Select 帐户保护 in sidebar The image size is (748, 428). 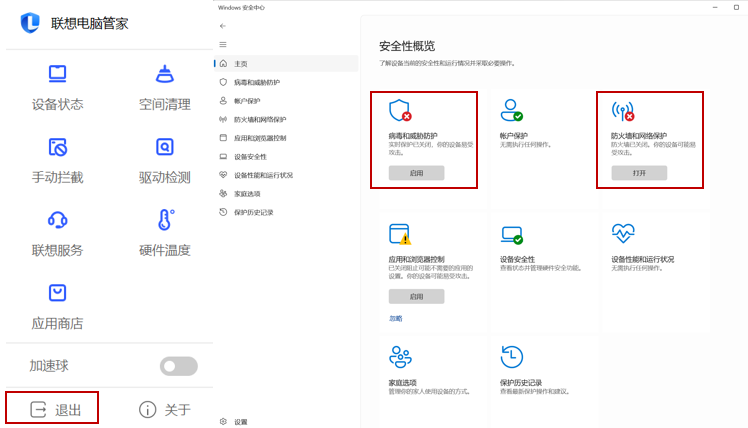tap(286, 101)
